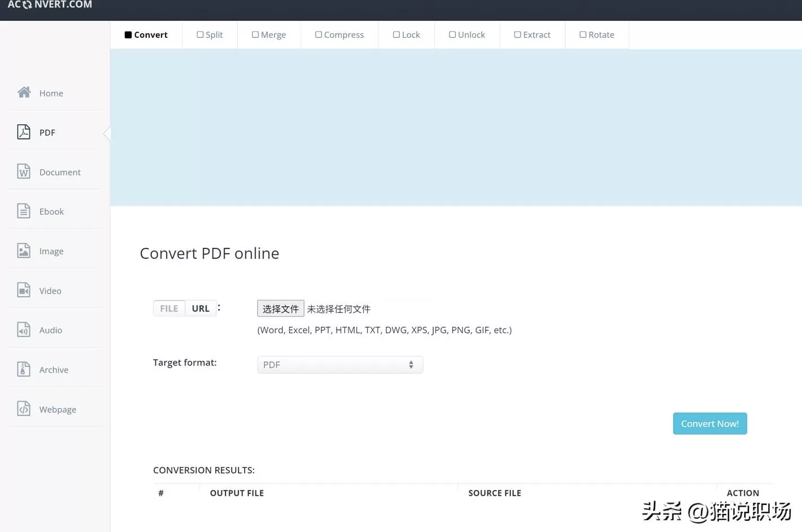Open the Compress tab
Viewport: 802px width, 532px height.
[x=339, y=34]
